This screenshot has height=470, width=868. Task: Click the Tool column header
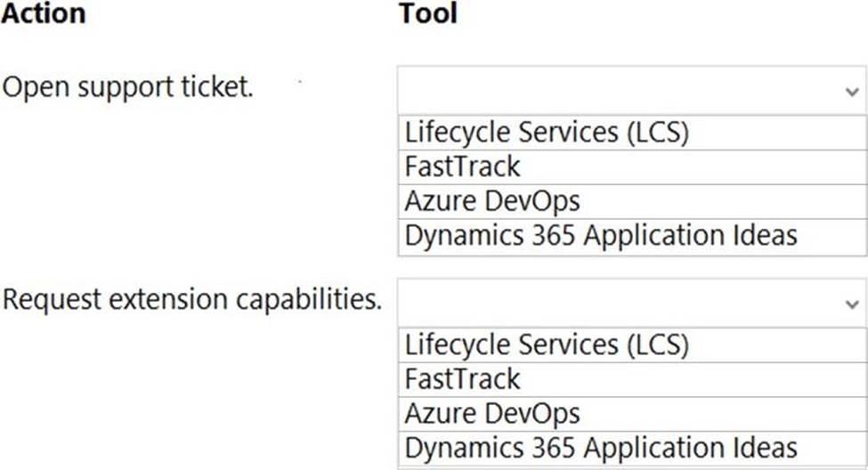click(x=428, y=13)
